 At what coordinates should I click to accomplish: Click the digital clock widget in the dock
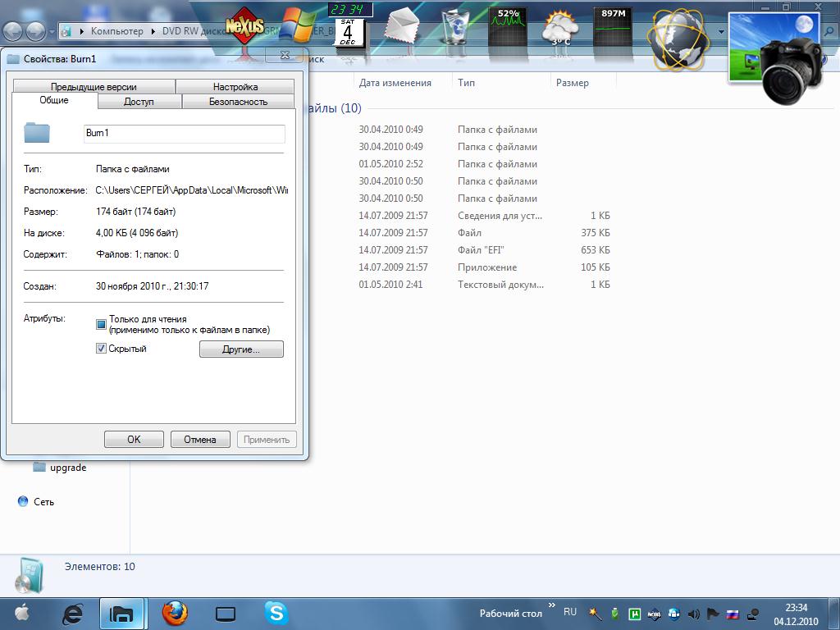click(349, 9)
